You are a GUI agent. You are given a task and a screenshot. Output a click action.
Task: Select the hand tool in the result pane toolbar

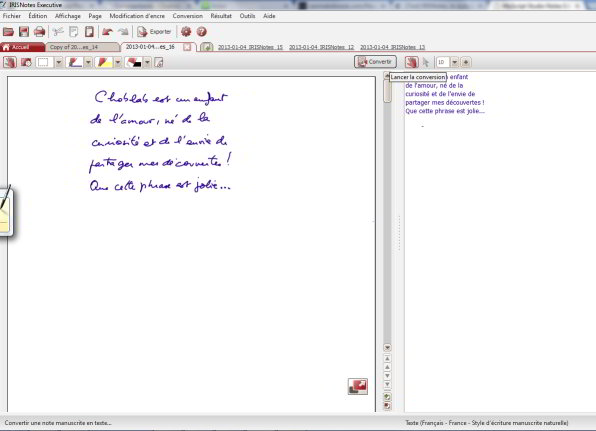pyautogui.click(x=411, y=62)
